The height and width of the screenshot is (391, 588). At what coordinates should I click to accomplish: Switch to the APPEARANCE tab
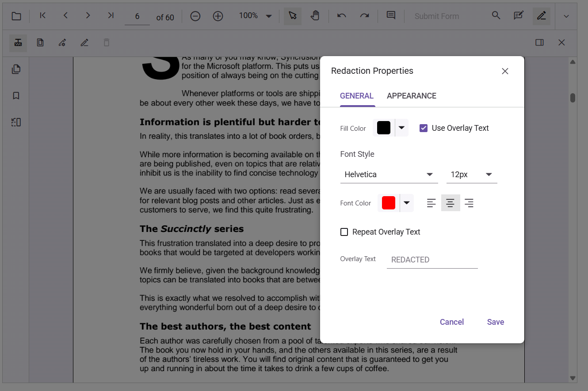[x=411, y=96]
